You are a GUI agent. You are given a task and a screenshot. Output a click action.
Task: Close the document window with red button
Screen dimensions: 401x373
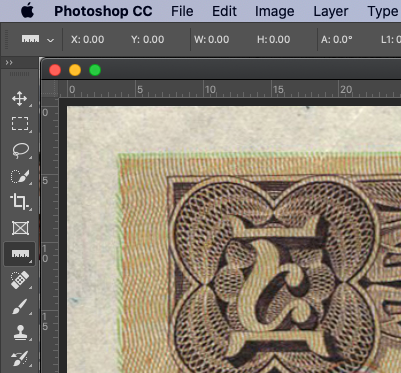pos(55,70)
